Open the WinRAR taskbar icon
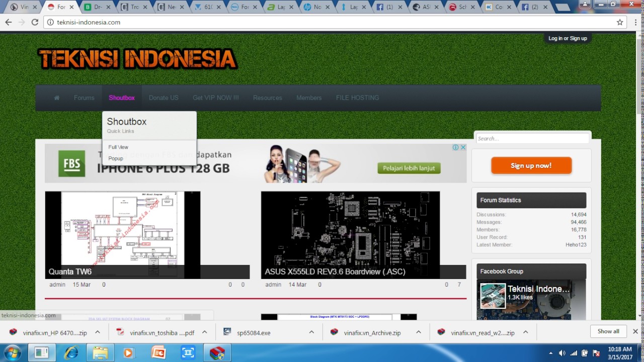The image size is (644, 362). tap(217, 352)
